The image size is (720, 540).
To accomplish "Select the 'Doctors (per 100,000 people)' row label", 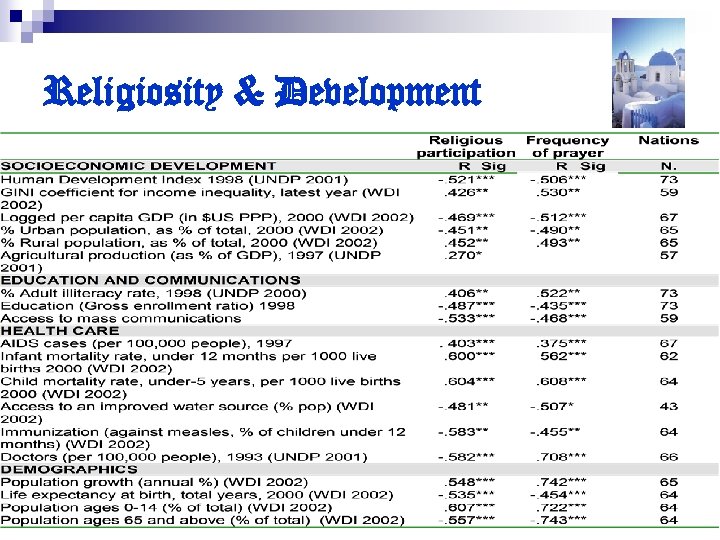I will click(x=184, y=457).
